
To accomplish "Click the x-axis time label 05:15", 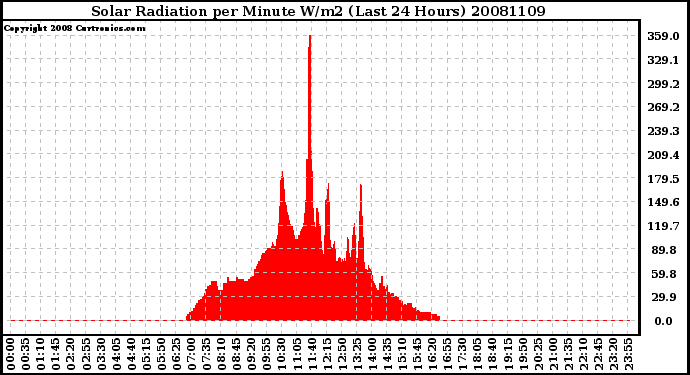I will pyautogui.click(x=146, y=354).
